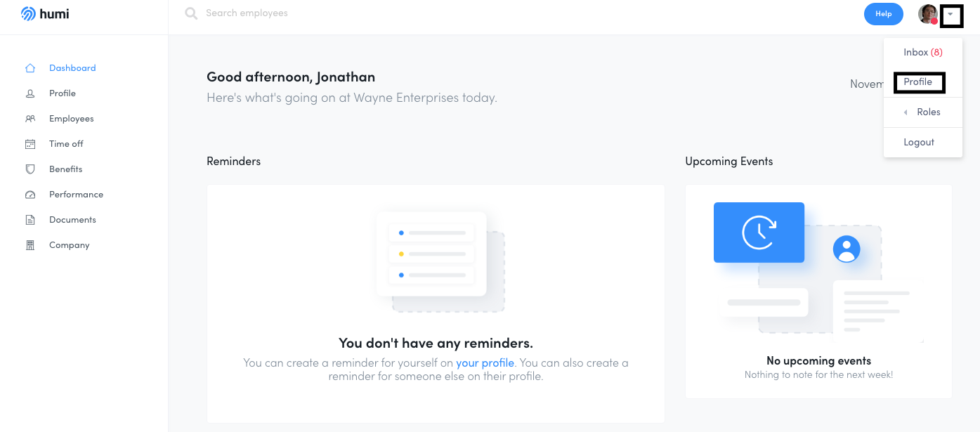Collapse the user menu dropdown arrow
The image size is (980, 432).
pos(951,14)
